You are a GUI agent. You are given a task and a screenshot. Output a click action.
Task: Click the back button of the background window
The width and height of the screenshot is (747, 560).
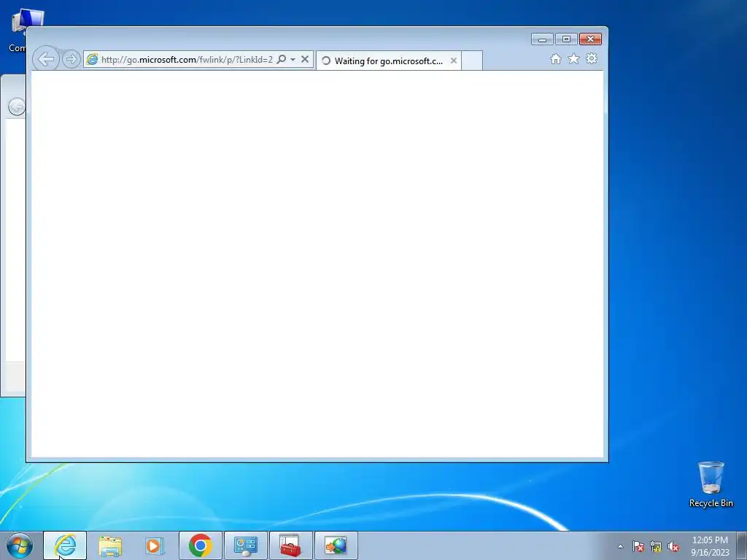click(17, 106)
